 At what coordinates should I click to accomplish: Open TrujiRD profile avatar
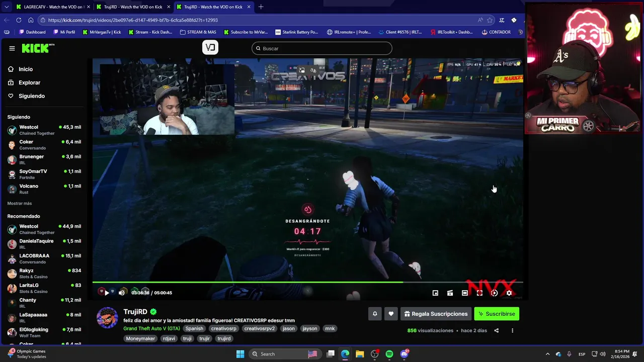pos(107,318)
